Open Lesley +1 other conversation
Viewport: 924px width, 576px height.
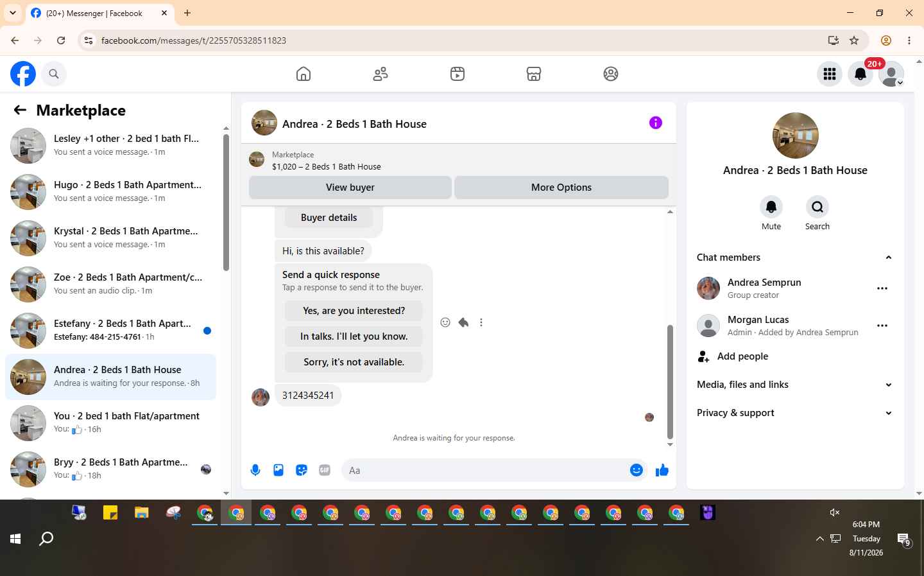(x=110, y=146)
